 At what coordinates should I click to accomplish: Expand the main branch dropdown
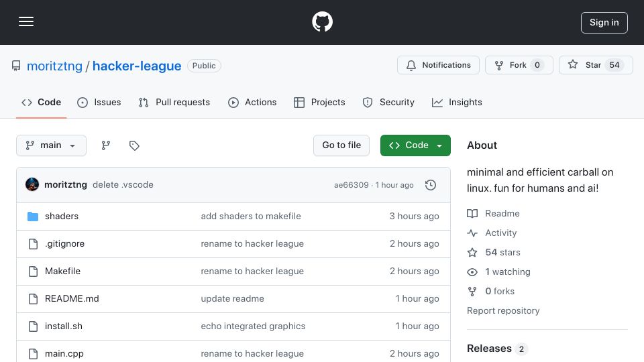coord(52,145)
